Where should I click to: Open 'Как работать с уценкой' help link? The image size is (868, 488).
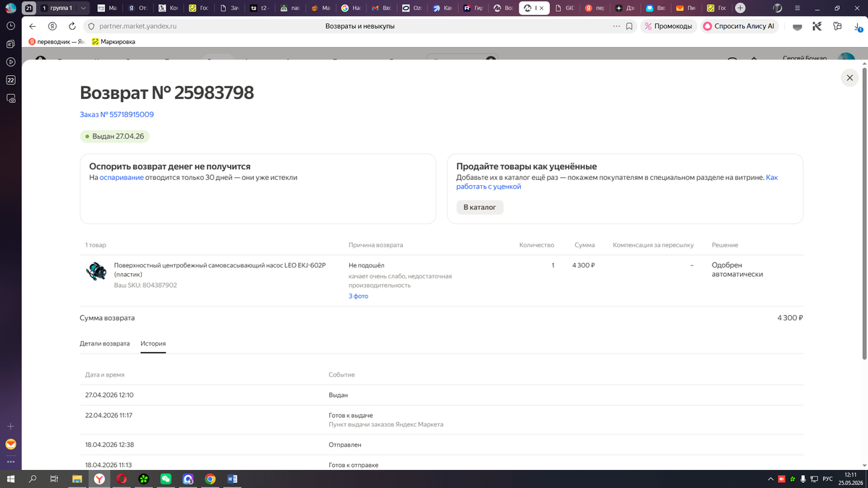click(617, 181)
